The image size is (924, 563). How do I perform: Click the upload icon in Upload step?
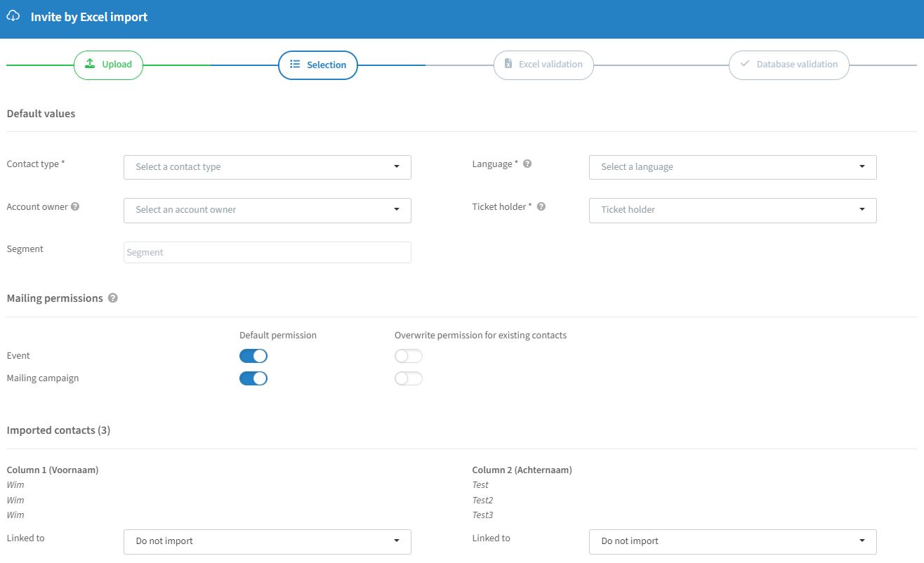tap(90, 64)
